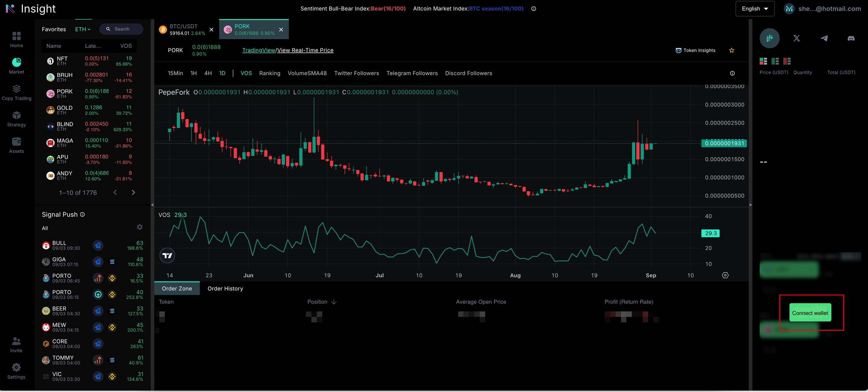This screenshot has height=392, width=868.
Task: Go to next page of token list
Action: click(x=133, y=193)
